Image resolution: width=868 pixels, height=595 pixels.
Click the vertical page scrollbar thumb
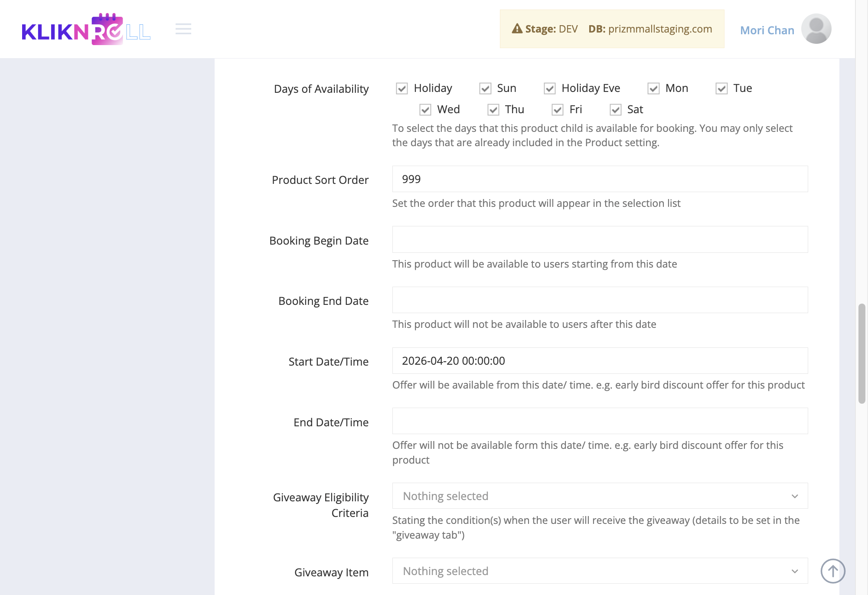tap(862, 354)
